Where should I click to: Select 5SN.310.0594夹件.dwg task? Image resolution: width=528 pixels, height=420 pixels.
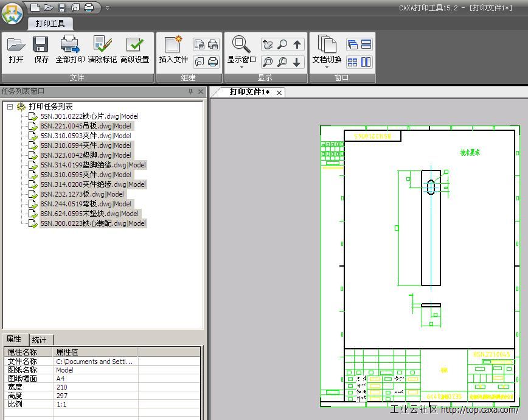(x=86, y=145)
